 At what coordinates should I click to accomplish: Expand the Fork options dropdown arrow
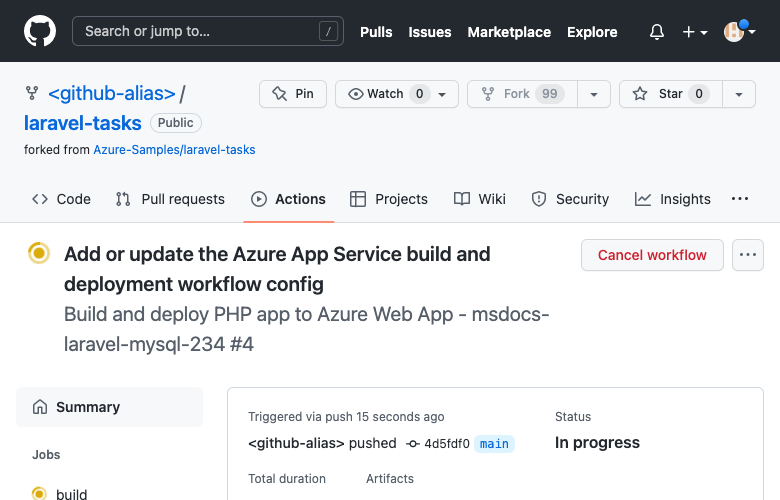(594, 94)
